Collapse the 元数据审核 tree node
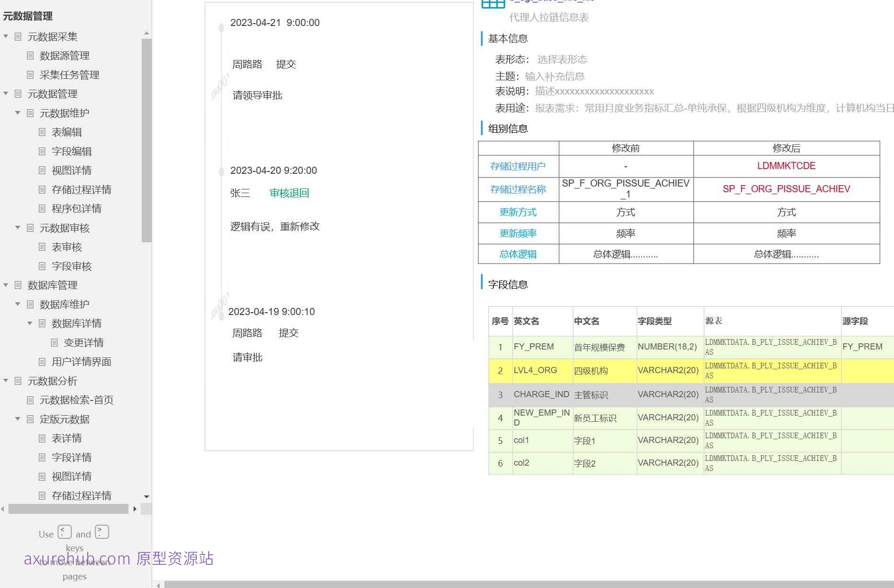Screen dimensions: 894x588 tap(17, 228)
